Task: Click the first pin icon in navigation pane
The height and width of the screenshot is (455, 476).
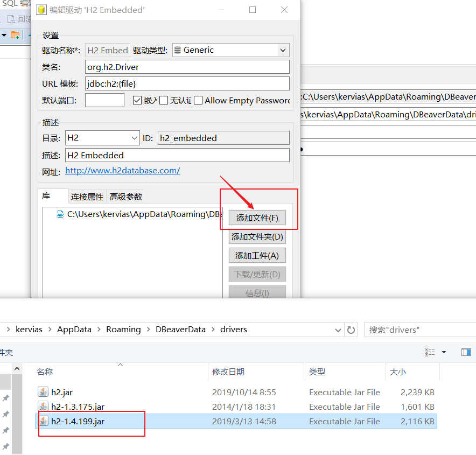Action: (x=6, y=398)
